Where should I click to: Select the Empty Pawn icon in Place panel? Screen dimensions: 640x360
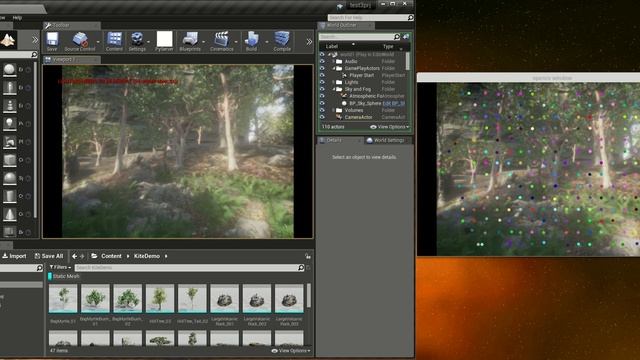[9, 106]
